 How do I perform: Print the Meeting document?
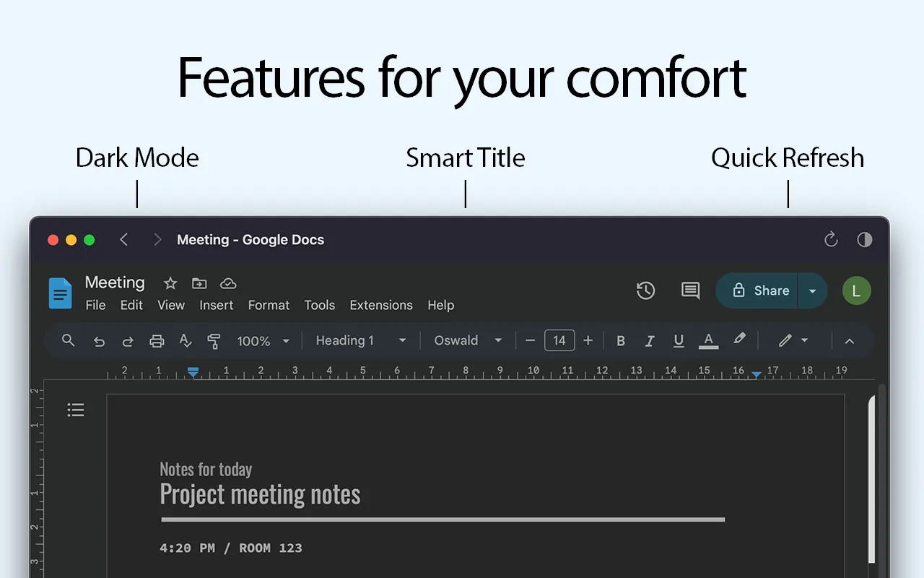[x=157, y=340]
